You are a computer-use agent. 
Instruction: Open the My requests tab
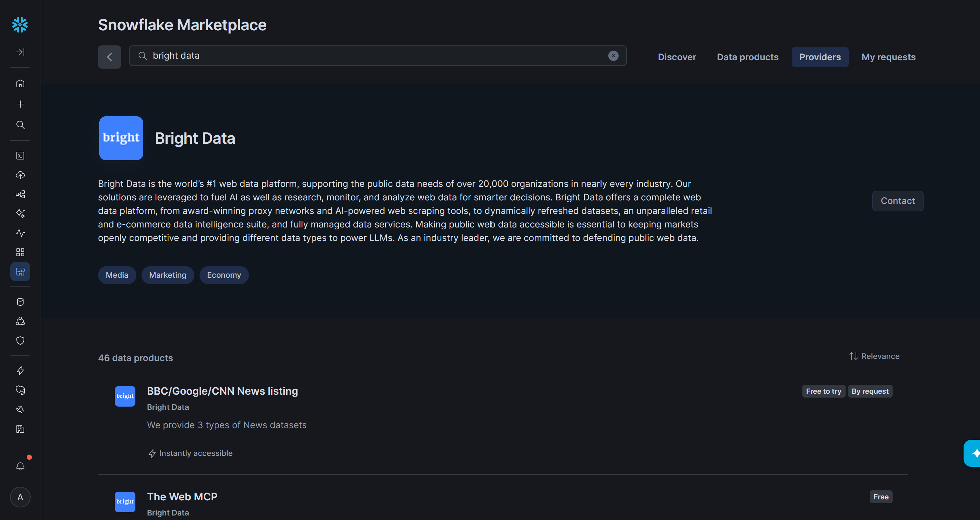tap(888, 57)
